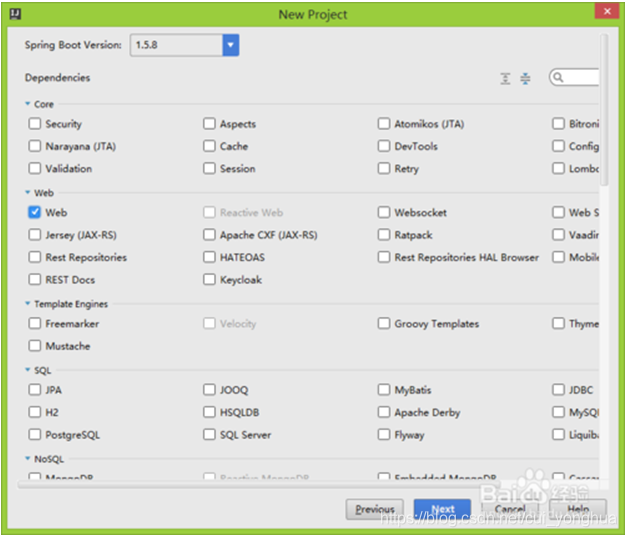Enable Validation dependency

pos(35,168)
